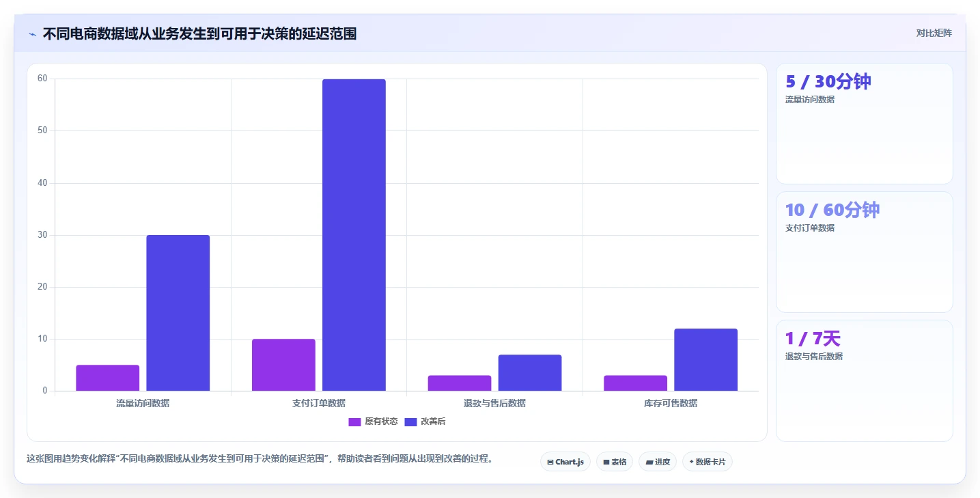Click the 5 / 30分钟 card value

tap(828, 81)
